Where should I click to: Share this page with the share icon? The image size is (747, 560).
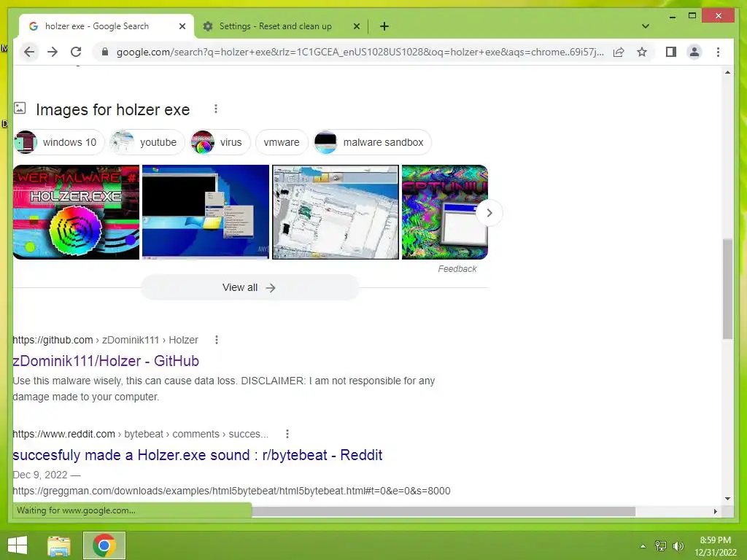(619, 52)
